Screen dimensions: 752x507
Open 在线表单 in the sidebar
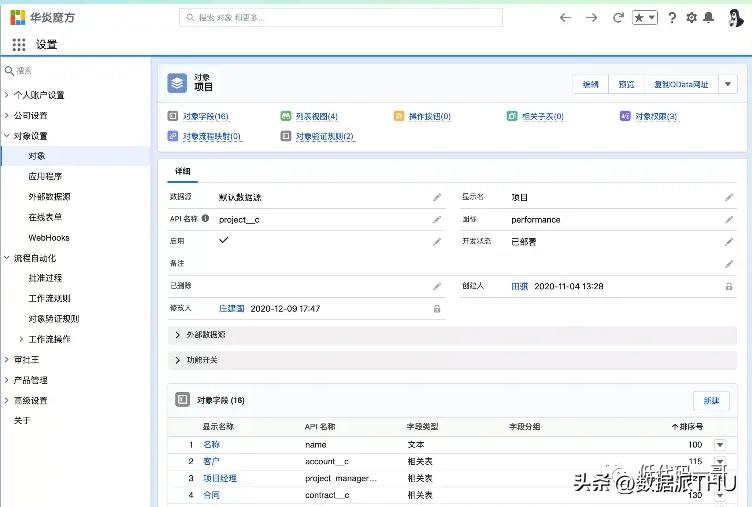pyautogui.click(x=45, y=217)
